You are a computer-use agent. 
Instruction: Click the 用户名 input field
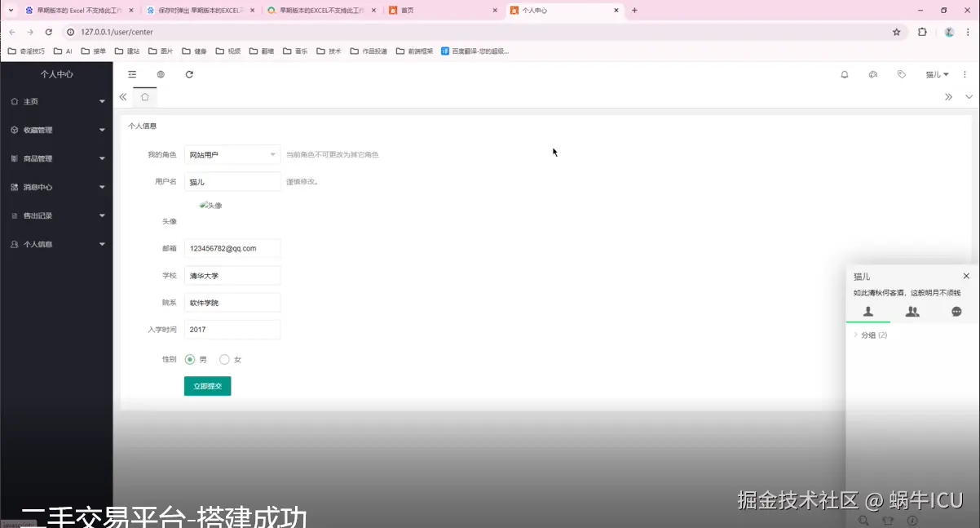pos(232,181)
